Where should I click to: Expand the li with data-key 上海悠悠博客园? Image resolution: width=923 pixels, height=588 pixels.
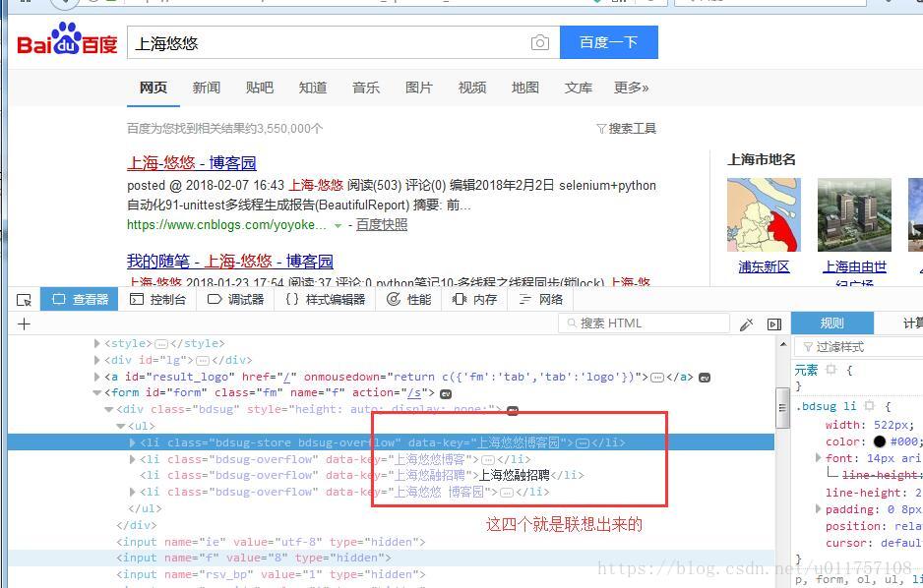[133, 442]
